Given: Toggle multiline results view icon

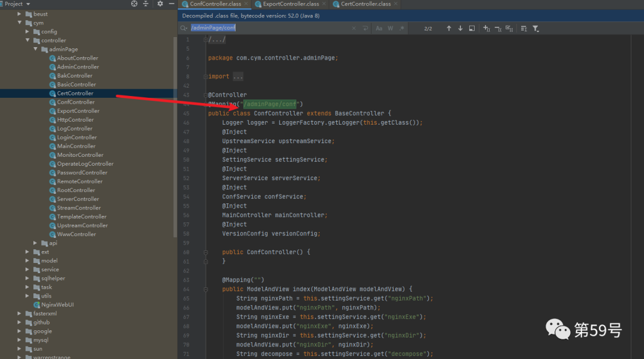Looking at the screenshot, I should point(524,29).
